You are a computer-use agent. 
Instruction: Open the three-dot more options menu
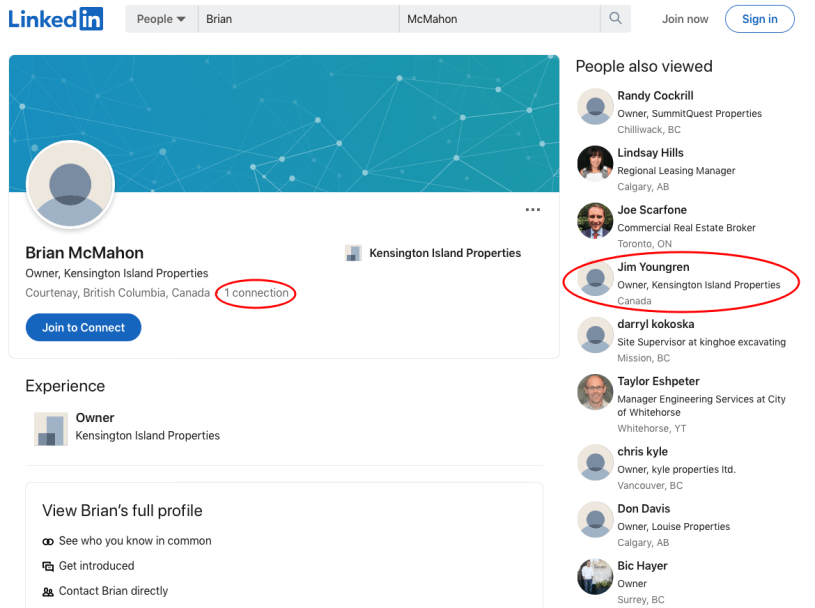532,210
